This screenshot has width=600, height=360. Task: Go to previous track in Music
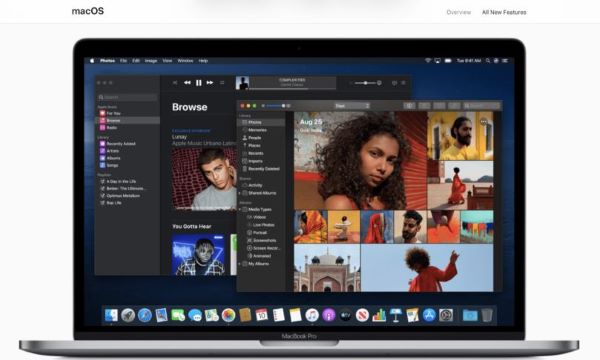[x=187, y=83]
